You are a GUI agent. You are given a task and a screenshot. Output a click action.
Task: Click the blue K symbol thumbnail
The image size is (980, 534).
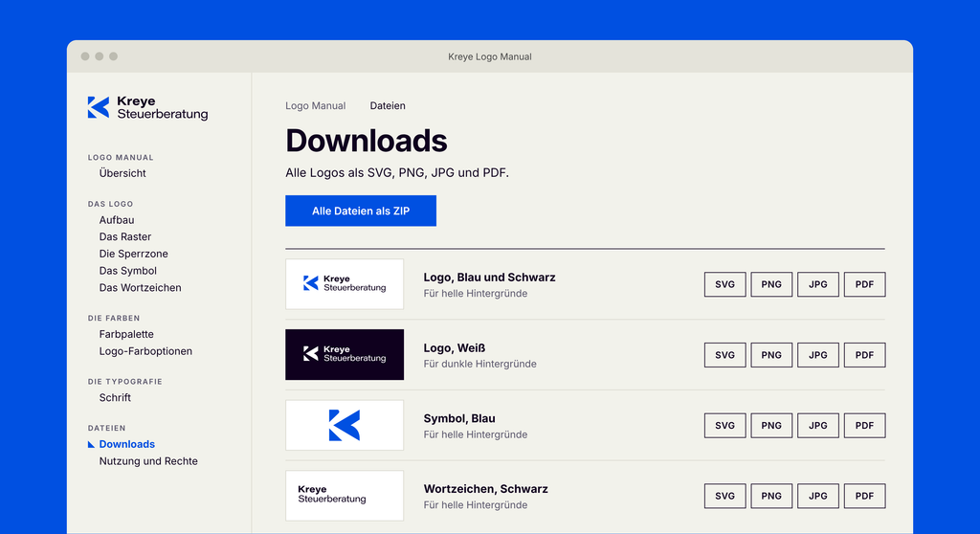[345, 425]
